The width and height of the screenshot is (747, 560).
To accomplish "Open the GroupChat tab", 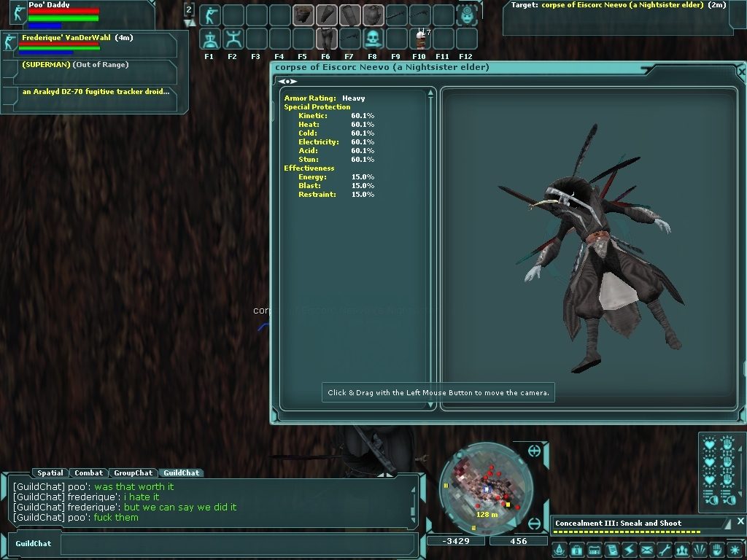I will click(x=133, y=472).
